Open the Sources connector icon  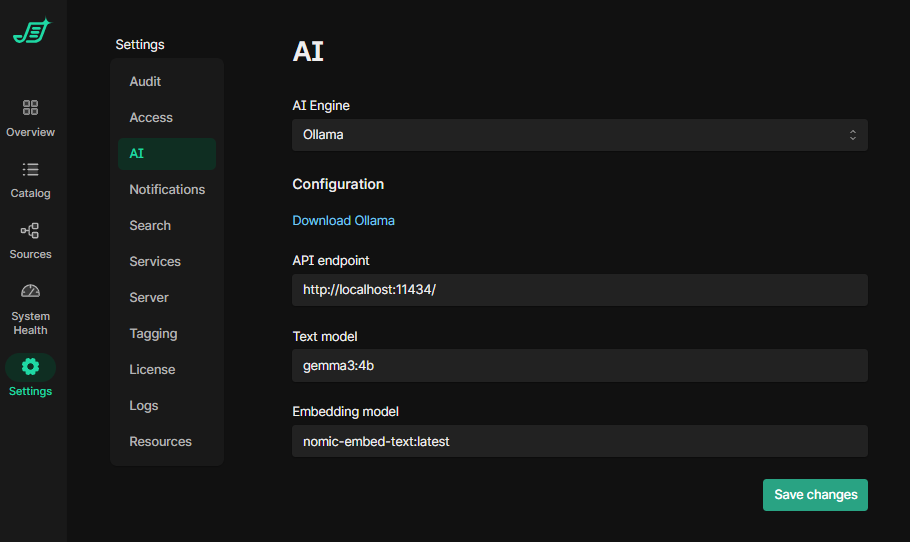click(30, 230)
